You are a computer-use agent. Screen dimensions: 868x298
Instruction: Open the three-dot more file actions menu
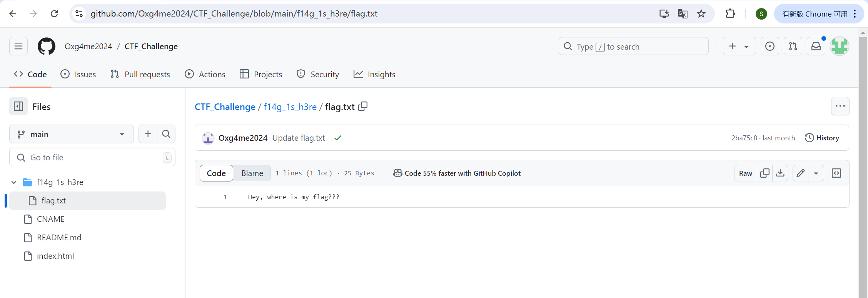tap(840, 106)
